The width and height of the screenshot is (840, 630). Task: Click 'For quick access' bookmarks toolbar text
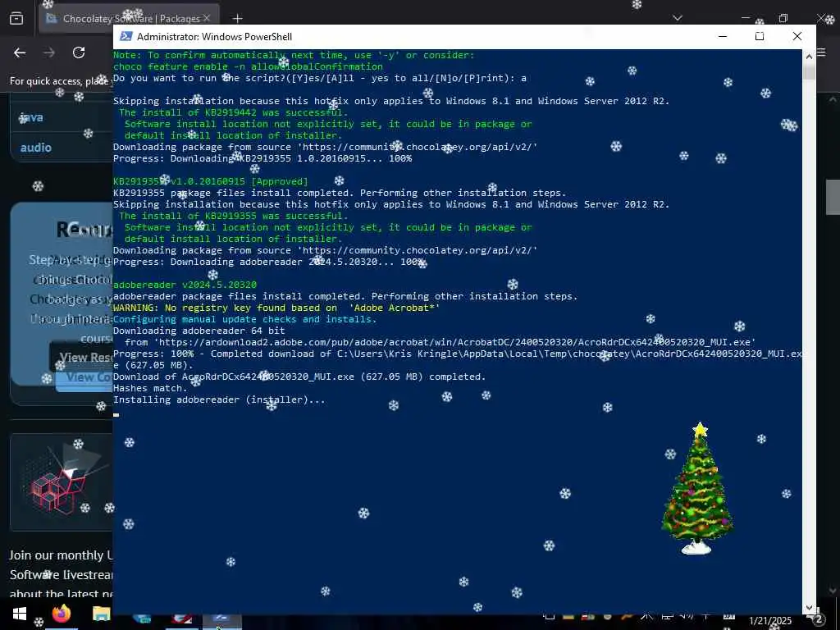pyautogui.click(x=61, y=81)
